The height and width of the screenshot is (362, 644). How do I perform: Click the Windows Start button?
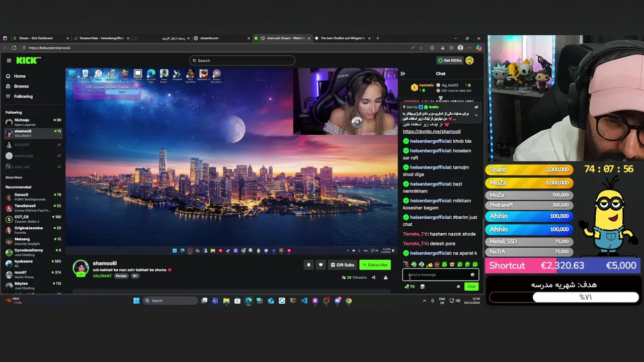[x=136, y=301]
